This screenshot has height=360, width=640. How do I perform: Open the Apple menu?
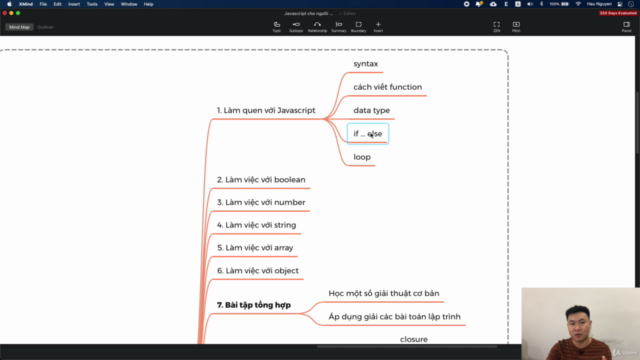(9, 4)
